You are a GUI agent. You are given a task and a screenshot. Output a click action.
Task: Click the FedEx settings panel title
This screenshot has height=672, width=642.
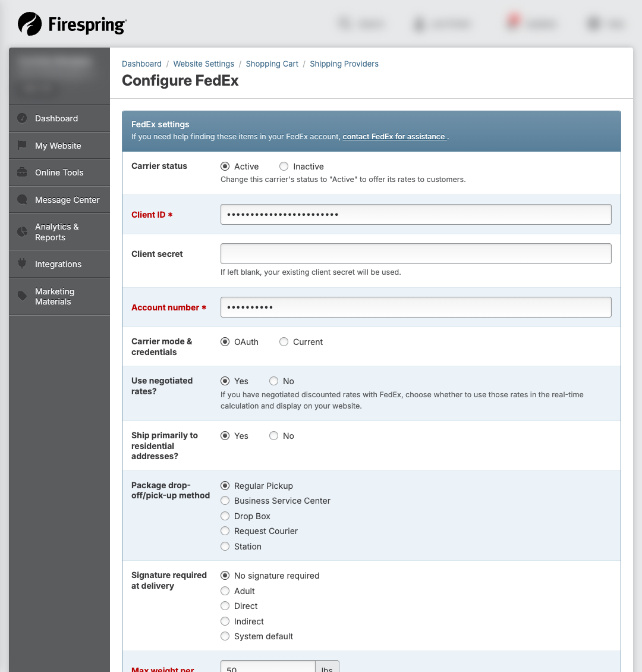(x=160, y=124)
